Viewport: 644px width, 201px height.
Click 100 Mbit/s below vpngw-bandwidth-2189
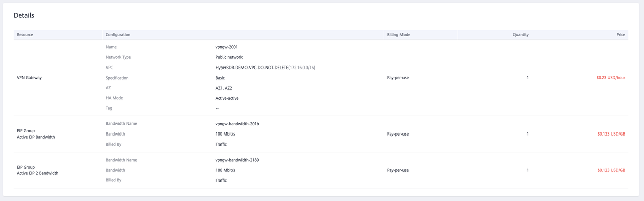225,170
